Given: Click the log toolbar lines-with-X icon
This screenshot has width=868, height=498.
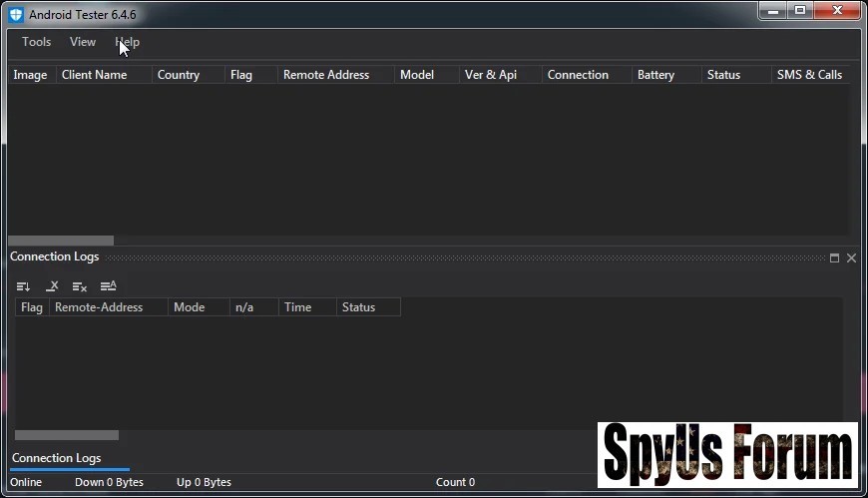Looking at the screenshot, I should pos(80,286).
